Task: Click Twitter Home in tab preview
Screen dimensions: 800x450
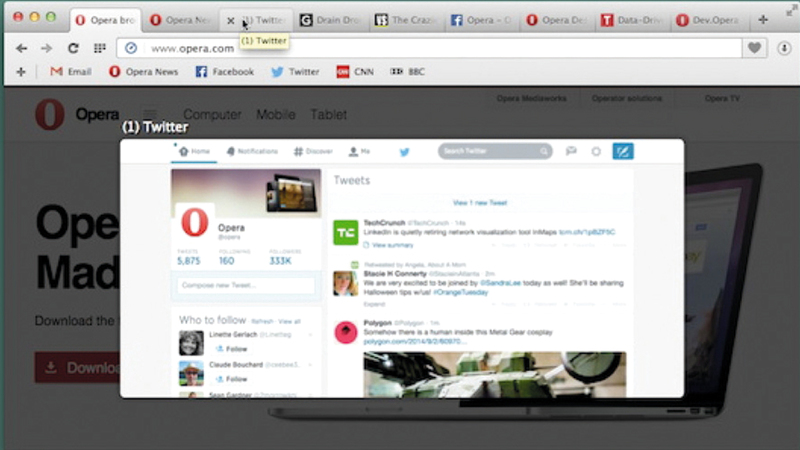Action: 194,152
